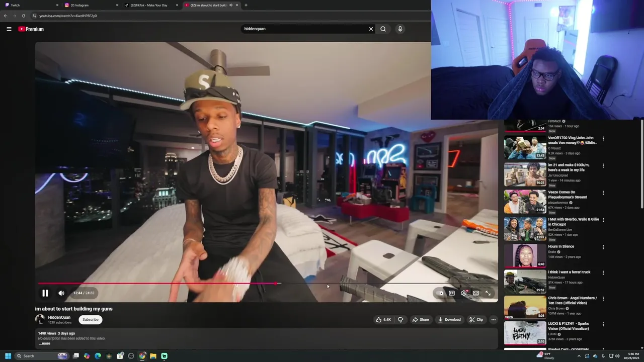Enter full screen mode
Viewport: 644px width, 362px height.
coord(488,293)
